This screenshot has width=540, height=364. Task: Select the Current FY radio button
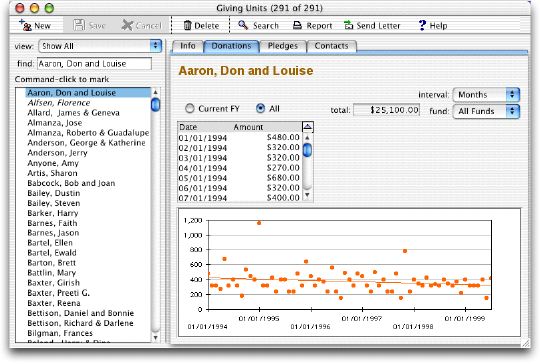tap(190, 108)
